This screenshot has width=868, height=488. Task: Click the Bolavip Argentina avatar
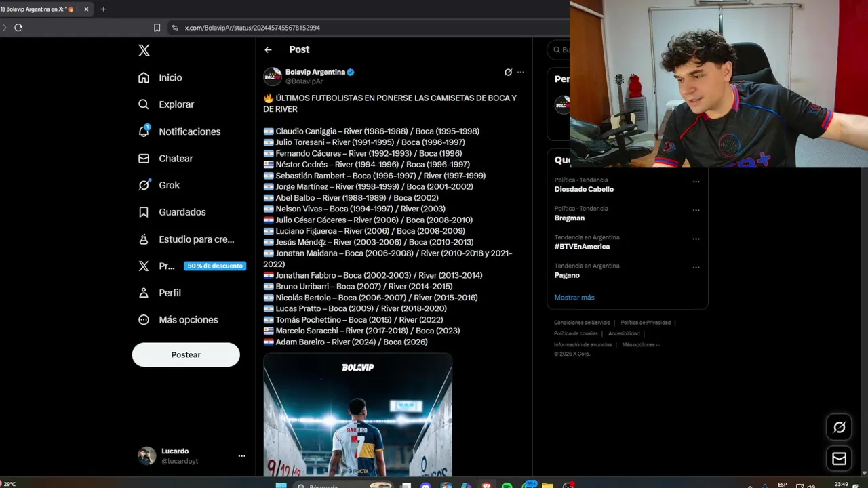273,77
